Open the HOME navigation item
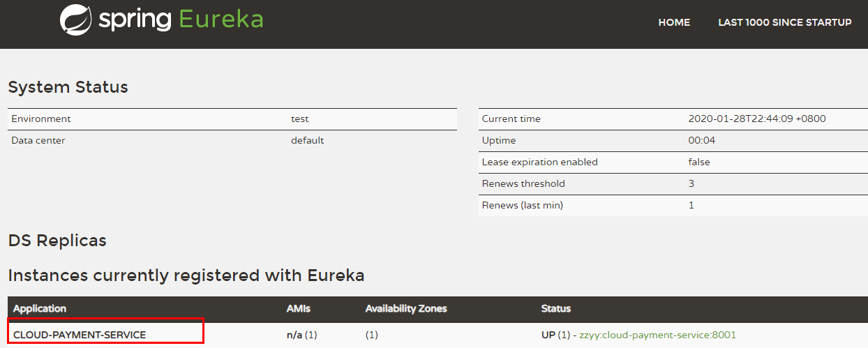 674,22
